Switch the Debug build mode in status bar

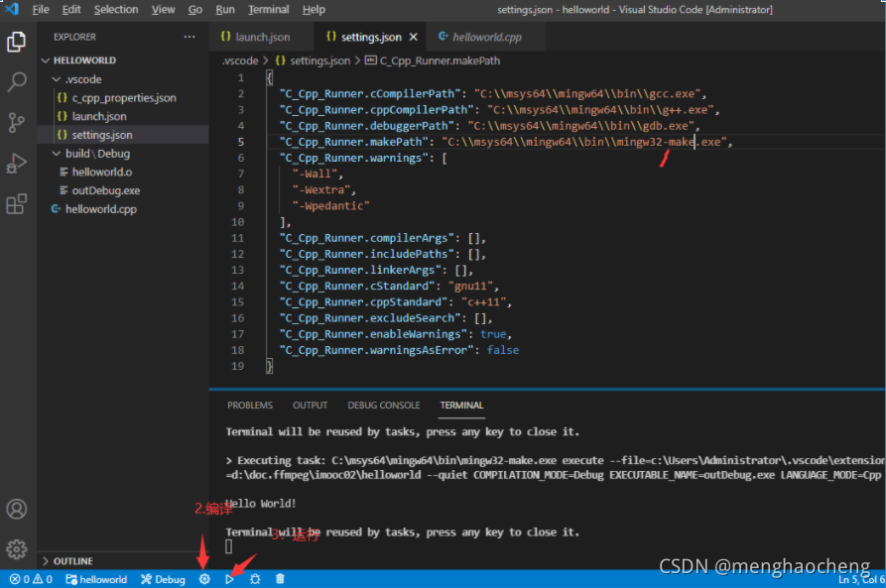pos(164,579)
